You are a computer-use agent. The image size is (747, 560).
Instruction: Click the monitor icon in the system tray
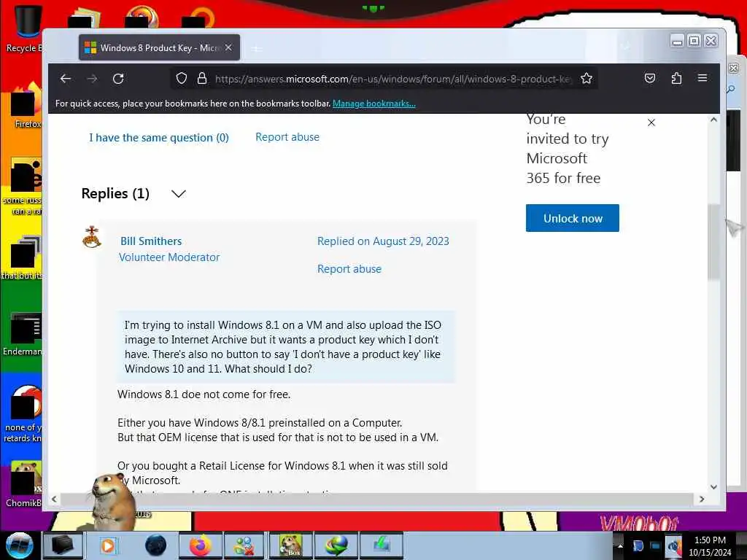[656, 546]
